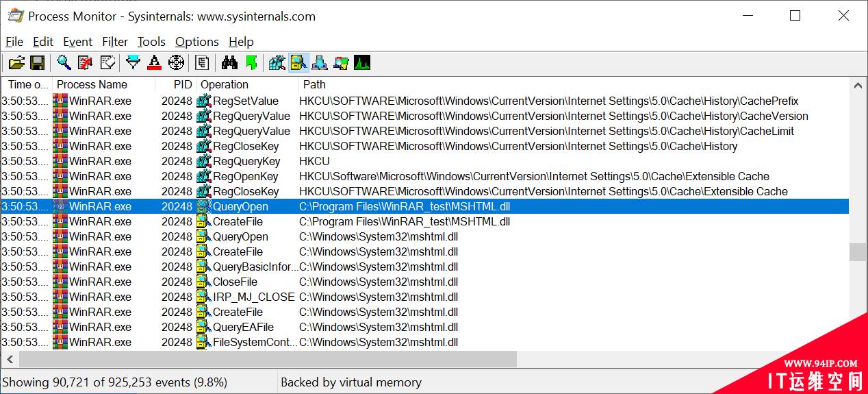The height and width of the screenshot is (394, 868).
Task: Click registry icon beside RegOpenKey operation
Action: coord(204,176)
